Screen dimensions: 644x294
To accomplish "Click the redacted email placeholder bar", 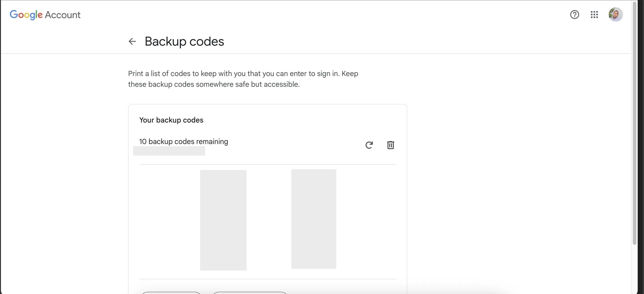I will pyautogui.click(x=169, y=151).
